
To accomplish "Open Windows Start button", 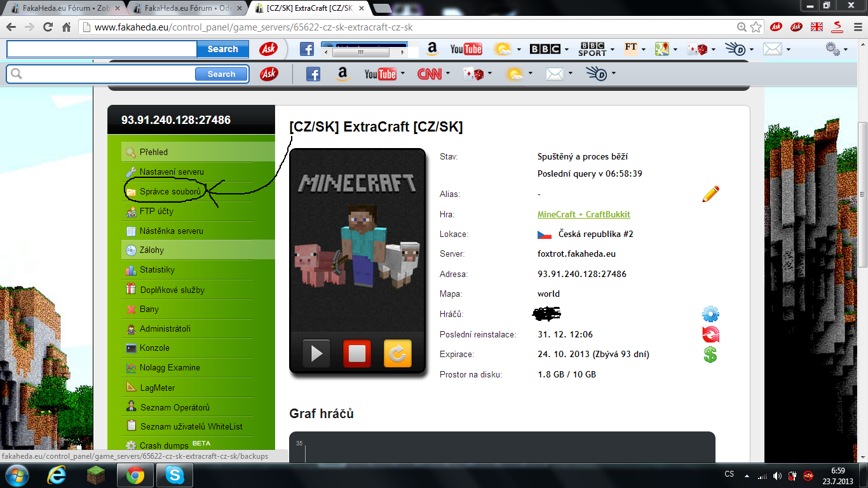I will pos(16,475).
